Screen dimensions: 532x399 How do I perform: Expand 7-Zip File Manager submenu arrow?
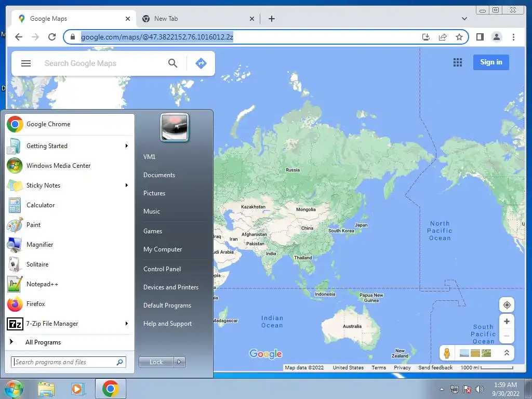pos(127,324)
